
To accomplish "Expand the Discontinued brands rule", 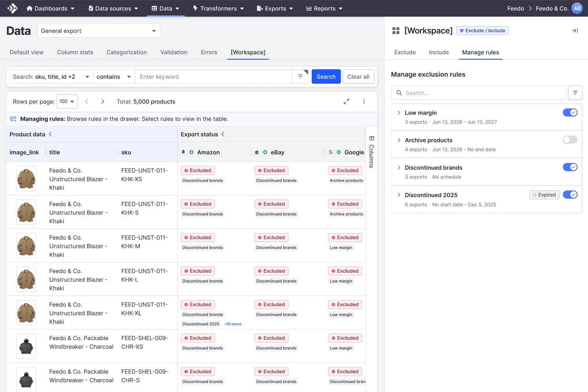I will pos(399,168).
